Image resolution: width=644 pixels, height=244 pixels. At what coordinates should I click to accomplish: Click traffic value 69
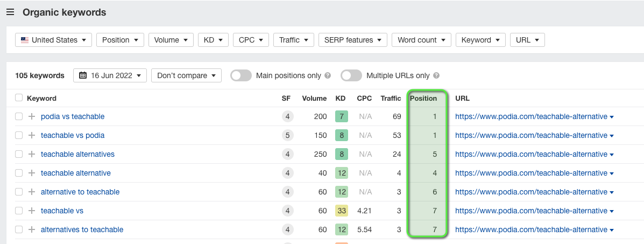(x=397, y=116)
